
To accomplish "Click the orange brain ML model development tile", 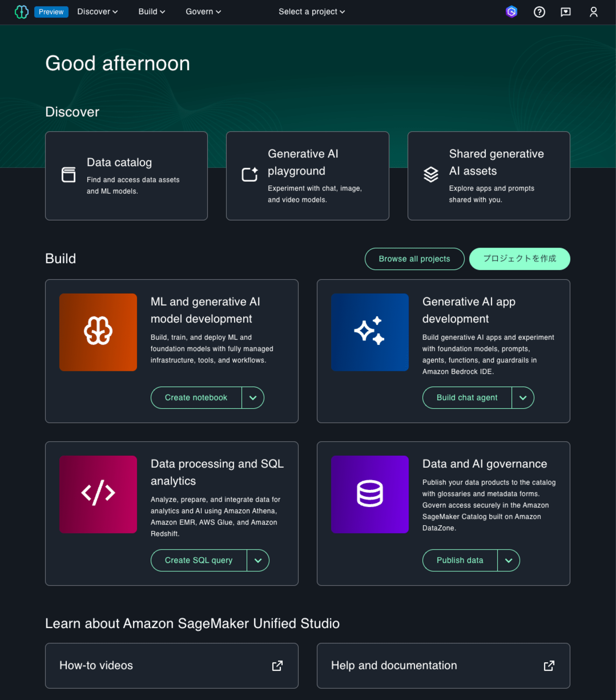I will (x=98, y=332).
